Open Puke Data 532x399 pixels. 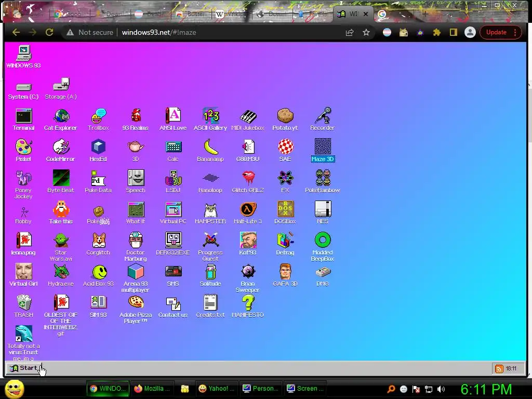pos(98,181)
